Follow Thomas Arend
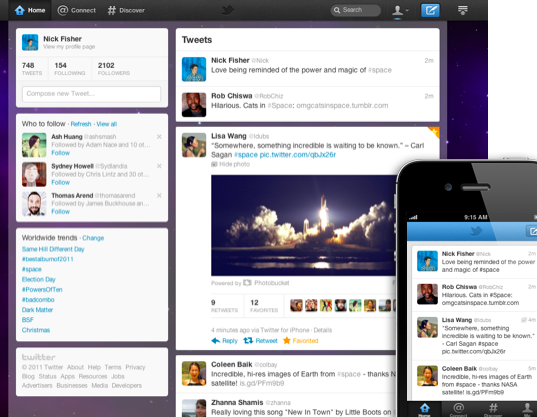 click(x=61, y=212)
